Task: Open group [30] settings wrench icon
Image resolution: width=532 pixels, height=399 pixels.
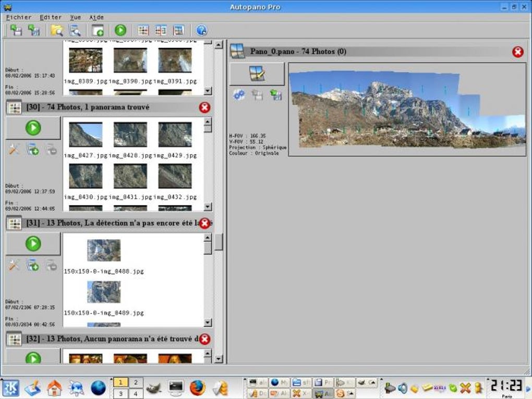Action: coord(14,149)
